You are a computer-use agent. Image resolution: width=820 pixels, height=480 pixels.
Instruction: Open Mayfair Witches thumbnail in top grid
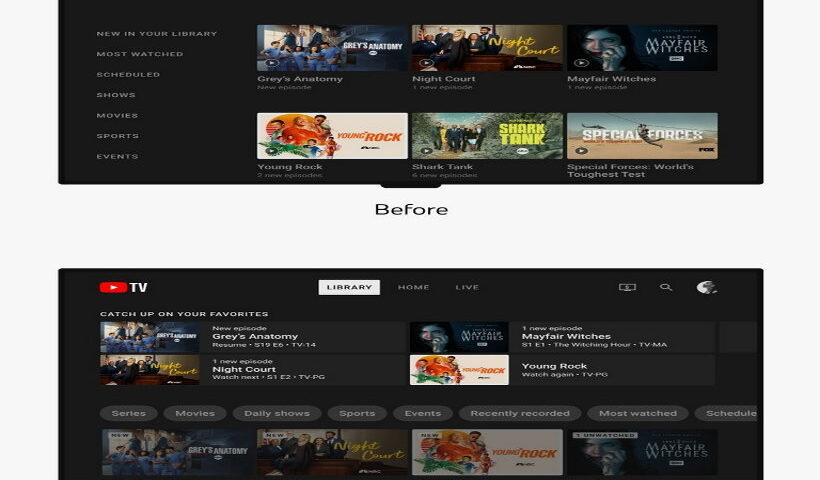(x=642, y=48)
